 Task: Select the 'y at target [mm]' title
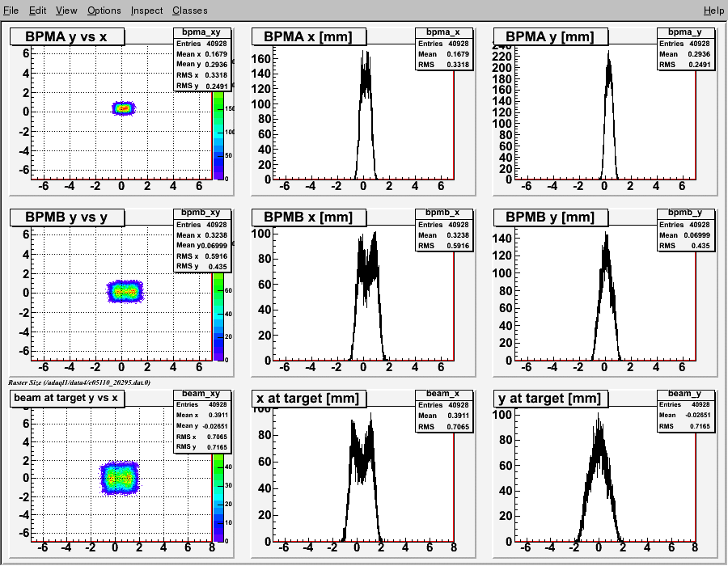(x=551, y=398)
